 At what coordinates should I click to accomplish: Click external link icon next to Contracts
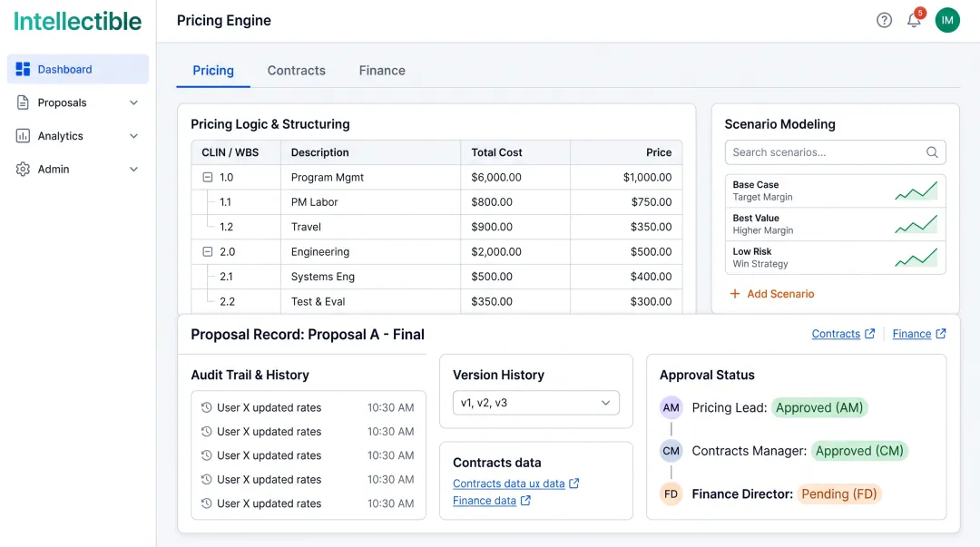coord(869,333)
